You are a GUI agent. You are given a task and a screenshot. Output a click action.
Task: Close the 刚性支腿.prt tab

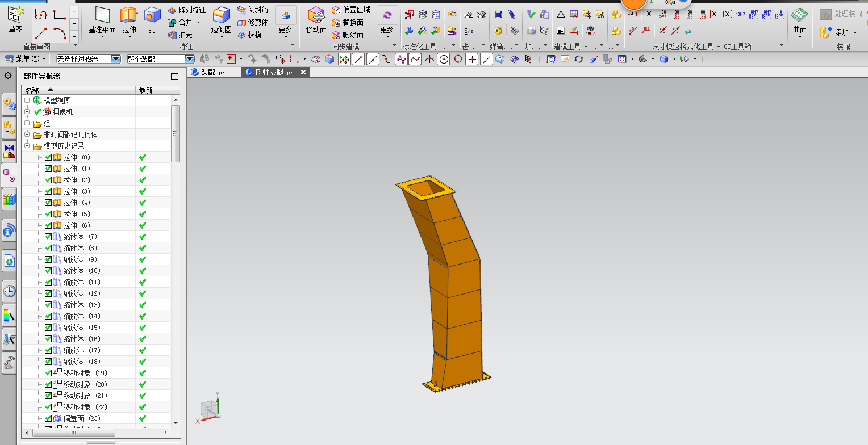click(x=303, y=72)
